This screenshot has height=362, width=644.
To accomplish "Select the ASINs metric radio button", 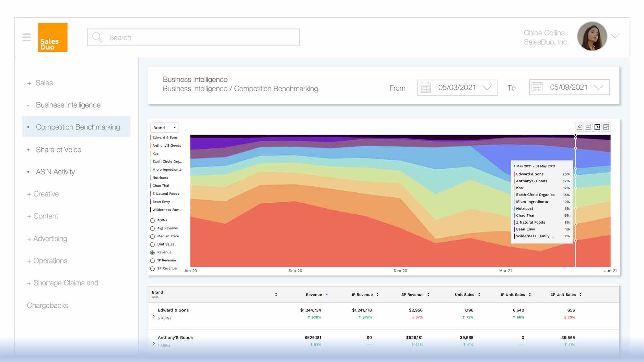I will point(152,220).
